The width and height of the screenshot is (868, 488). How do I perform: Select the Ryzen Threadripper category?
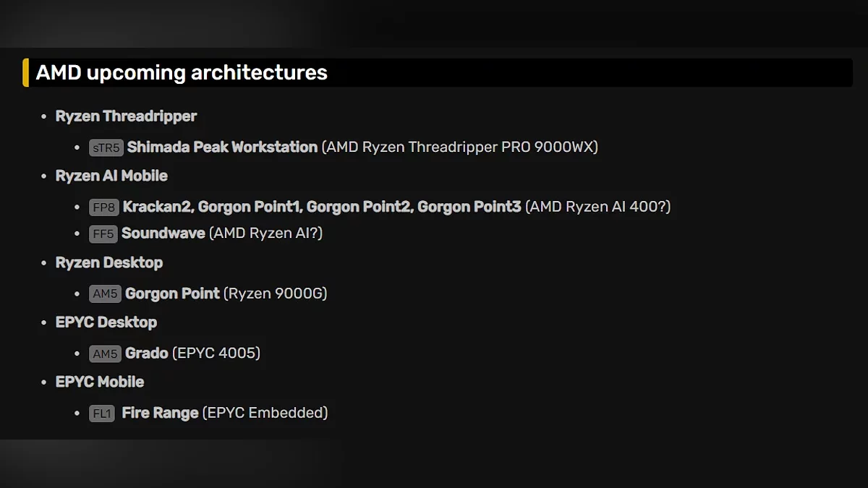pyautogui.click(x=126, y=116)
